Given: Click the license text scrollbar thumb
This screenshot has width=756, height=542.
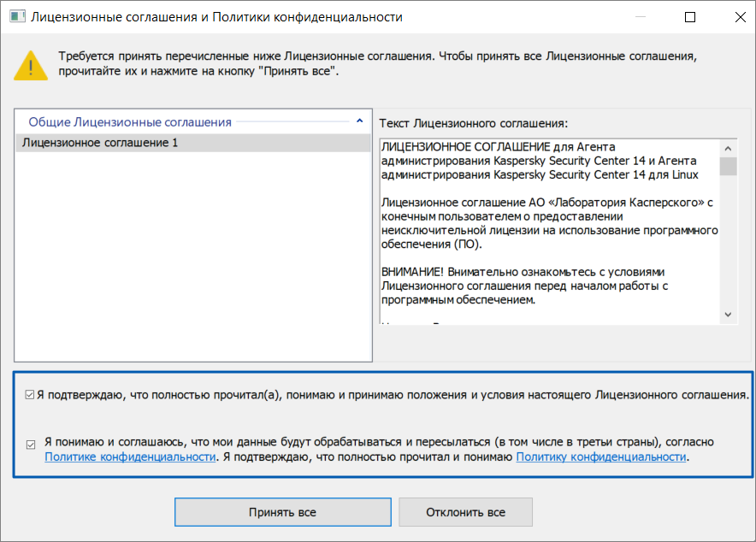Looking at the screenshot, I should (728, 166).
